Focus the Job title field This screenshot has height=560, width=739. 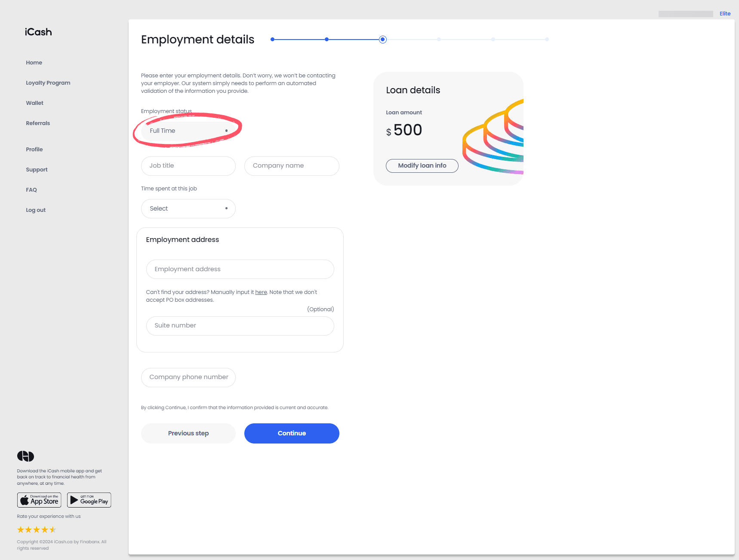[x=188, y=166]
